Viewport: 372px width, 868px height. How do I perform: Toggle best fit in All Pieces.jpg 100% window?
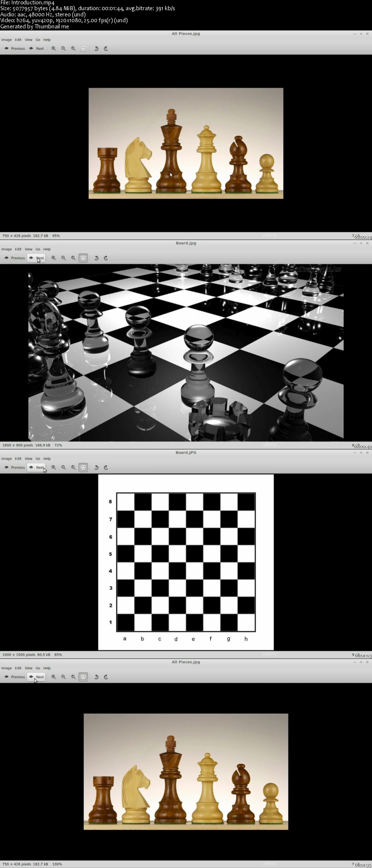pyautogui.click(x=83, y=677)
